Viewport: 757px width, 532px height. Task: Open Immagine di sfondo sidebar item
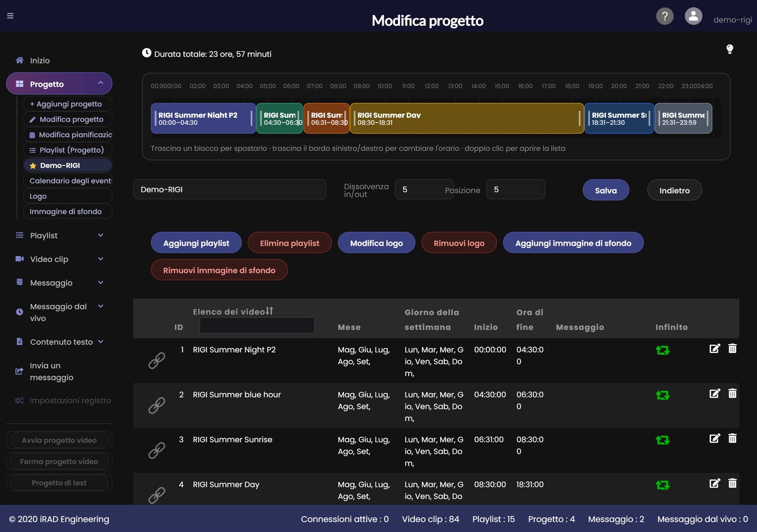coord(68,211)
